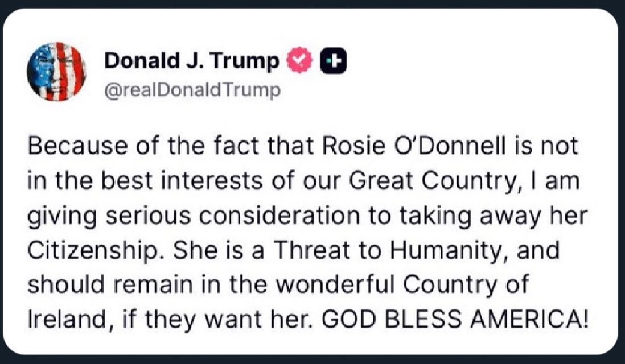
Task: Open the Donald J. Trump display name
Action: click(x=192, y=61)
